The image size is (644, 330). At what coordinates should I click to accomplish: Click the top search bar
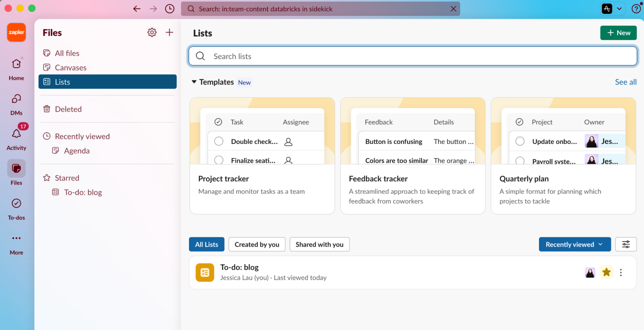pyautogui.click(x=320, y=9)
